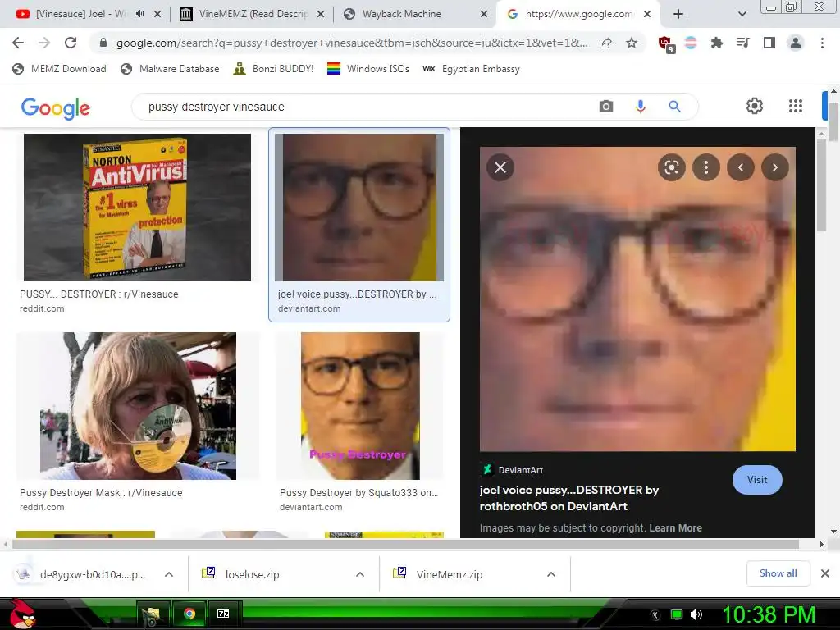
Task: Open the Windows ISOs bookmark
Action: (368, 69)
